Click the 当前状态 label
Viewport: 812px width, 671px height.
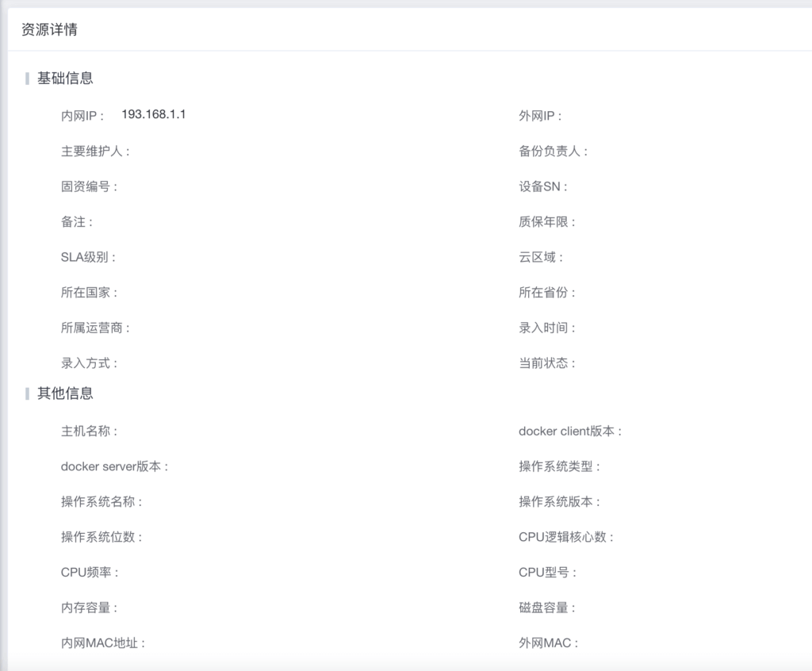click(x=547, y=362)
